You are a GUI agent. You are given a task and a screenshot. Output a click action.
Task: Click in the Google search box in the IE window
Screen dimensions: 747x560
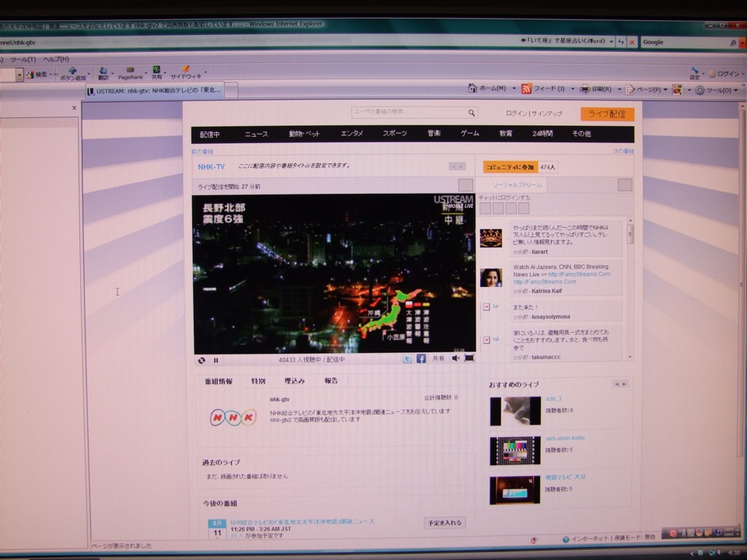click(684, 42)
